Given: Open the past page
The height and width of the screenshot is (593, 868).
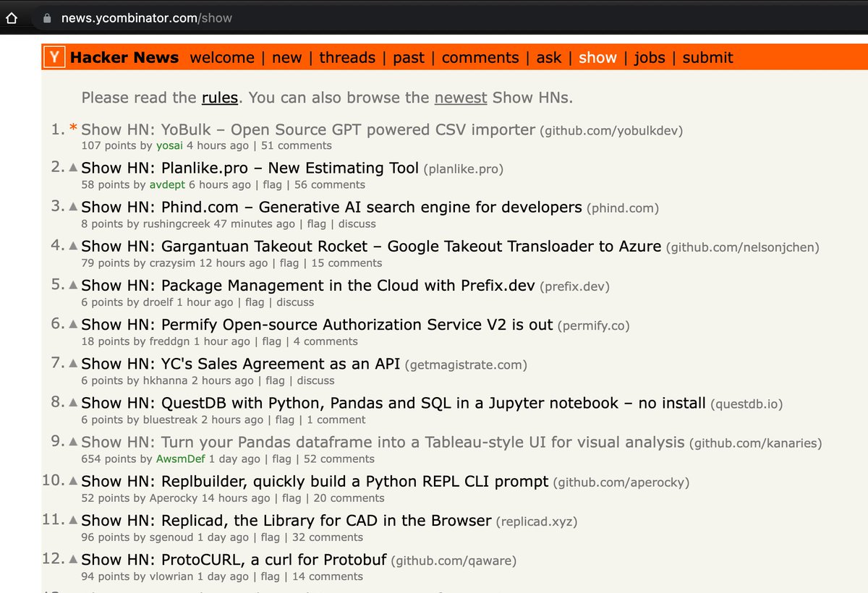Looking at the screenshot, I should 409,58.
